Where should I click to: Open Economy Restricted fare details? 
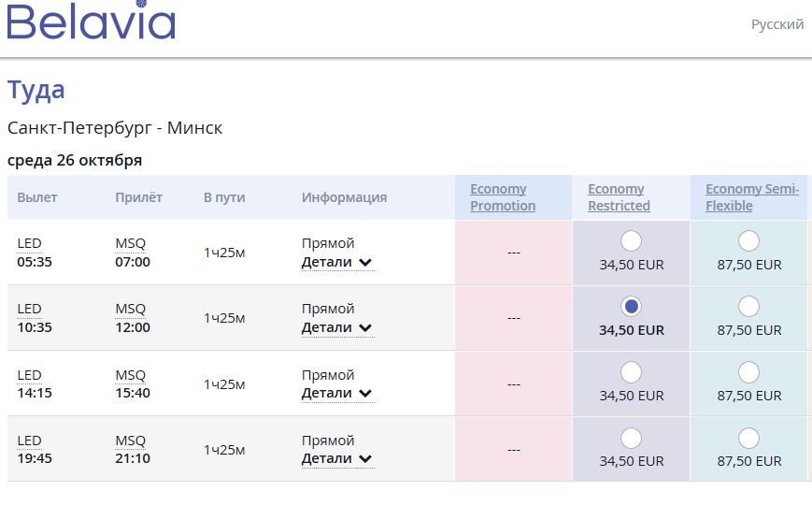point(619,197)
